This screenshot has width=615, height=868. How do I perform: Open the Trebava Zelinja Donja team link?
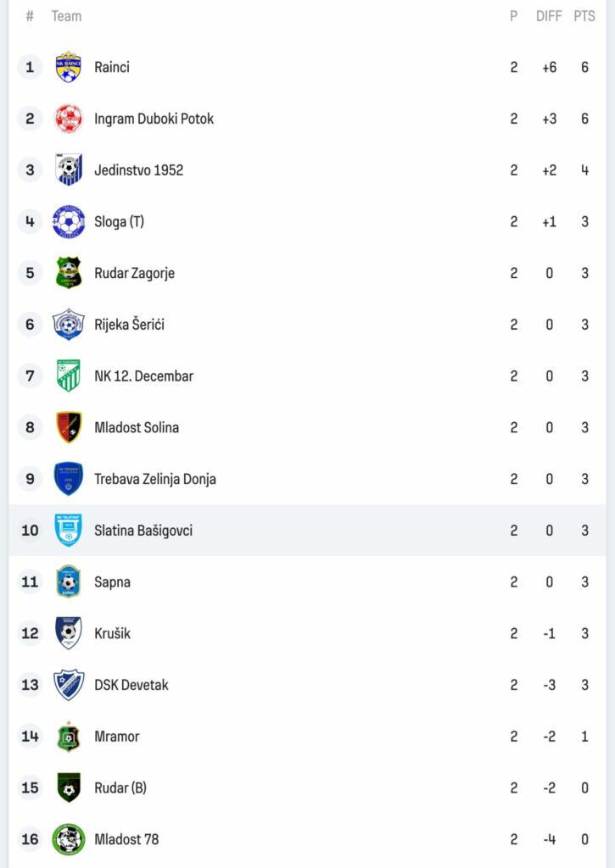click(154, 479)
